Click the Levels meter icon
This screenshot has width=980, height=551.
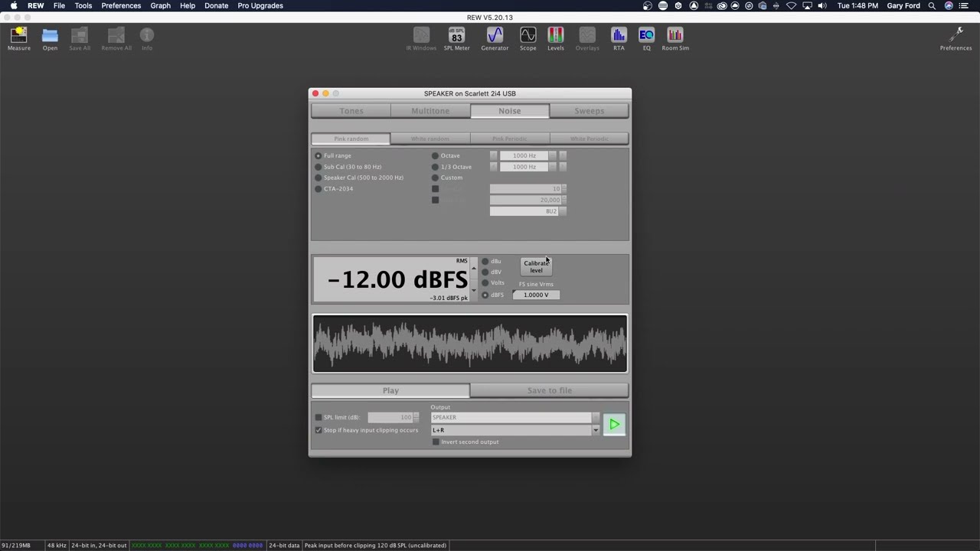pyautogui.click(x=555, y=36)
